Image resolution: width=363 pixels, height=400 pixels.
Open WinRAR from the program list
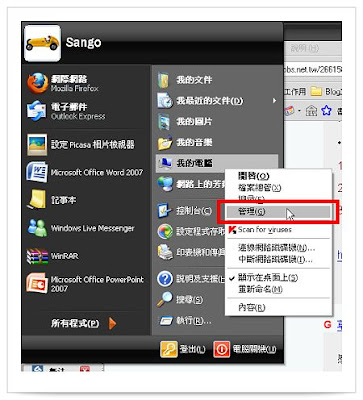click(x=37, y=256)
